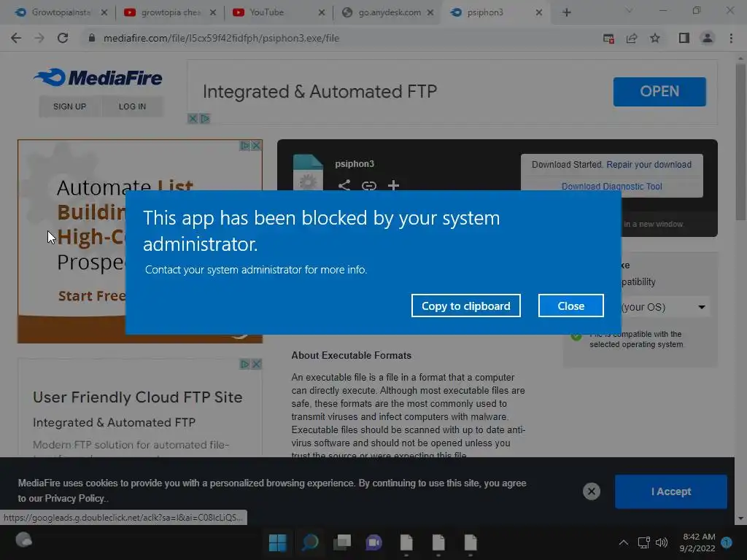Close the go.anydesk.com tab
This screenshot has height=560, width=747.
click(430, 12)
